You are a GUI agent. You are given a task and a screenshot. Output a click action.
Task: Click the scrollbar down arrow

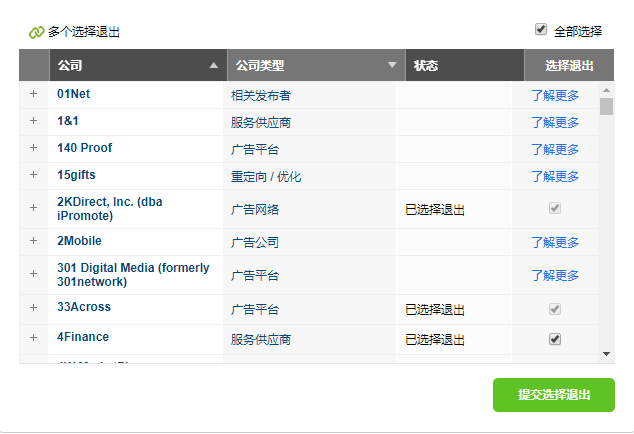[x=606, y=353]
